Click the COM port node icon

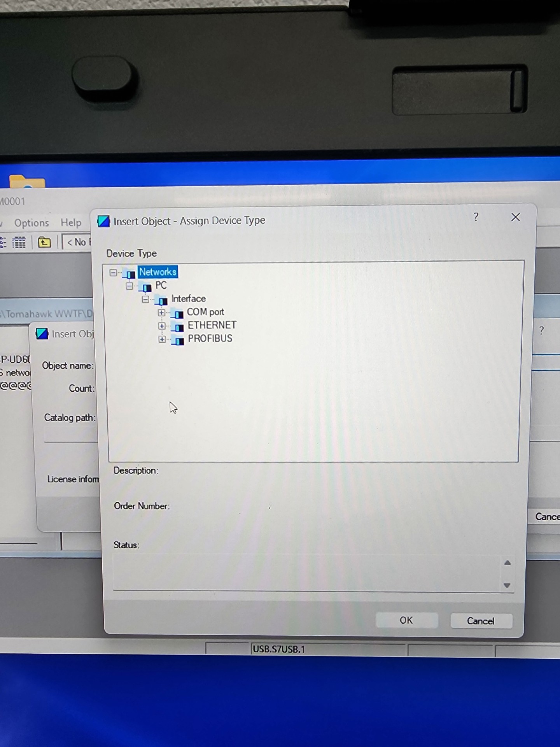178,314
